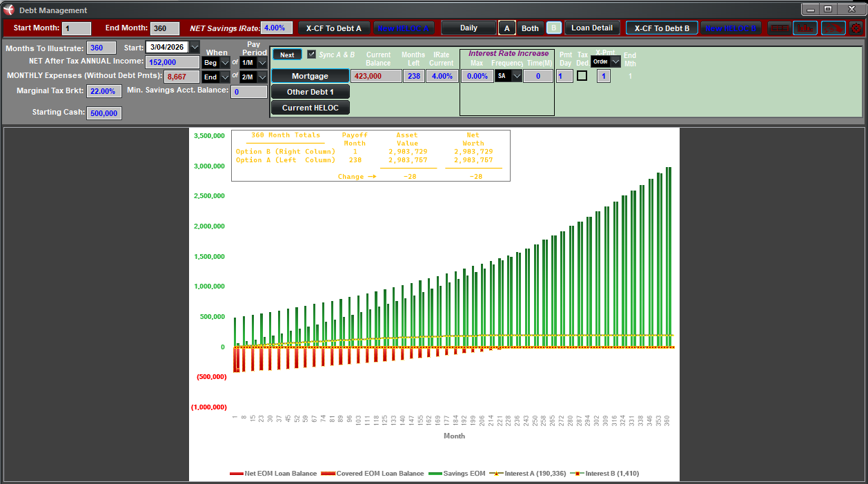Edit the Mortgage Pmt Day field
868x484 pixels.
tap(564, 76)
